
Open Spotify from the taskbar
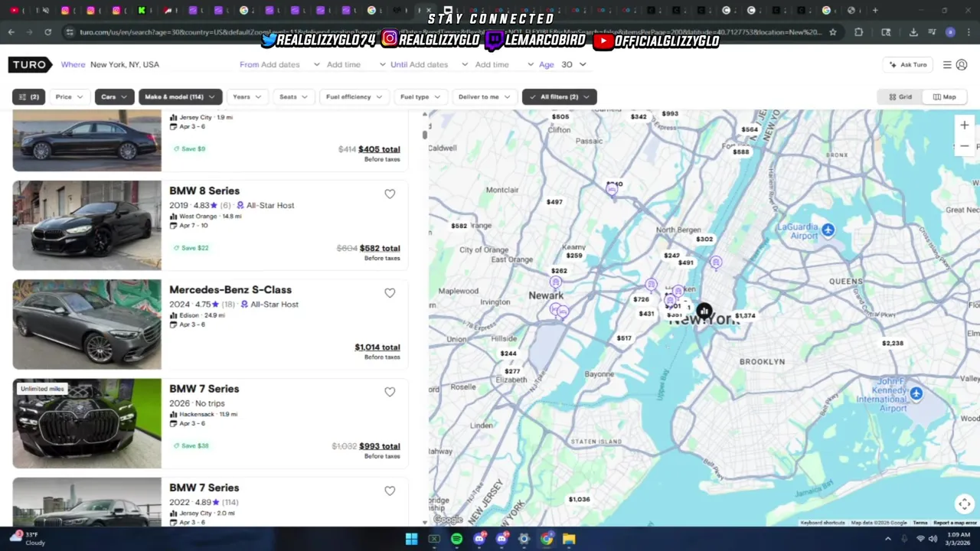point(456,539)
